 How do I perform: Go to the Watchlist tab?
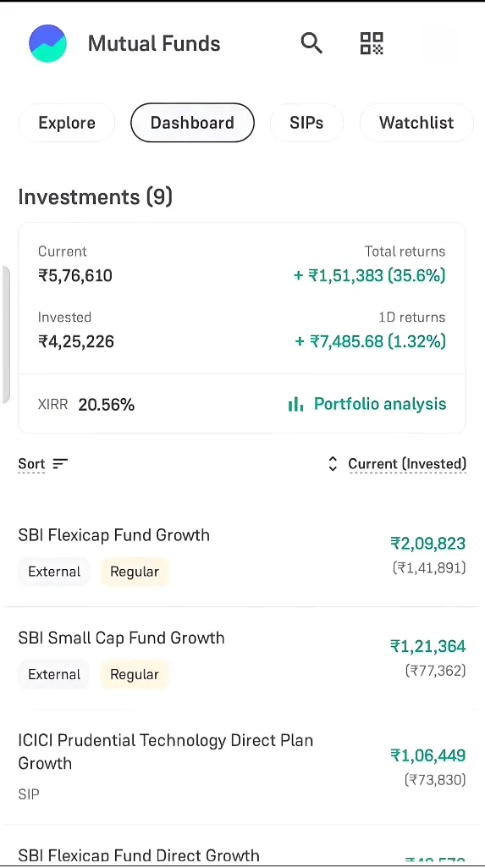point(416,122)
